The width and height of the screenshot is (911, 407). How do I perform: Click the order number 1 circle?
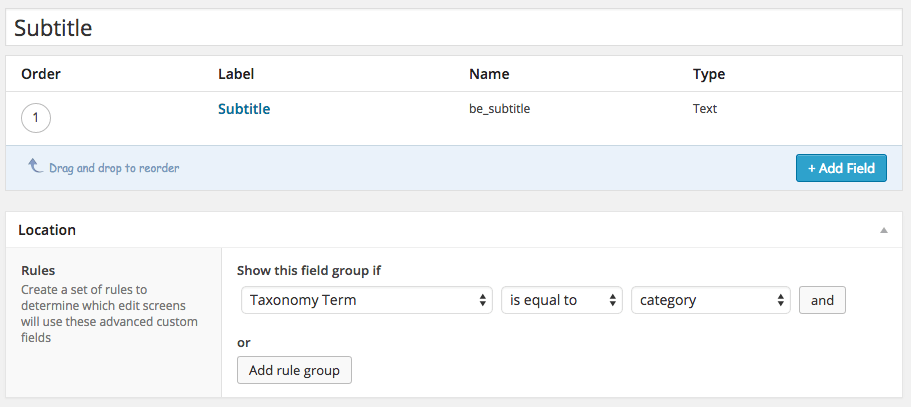(35, 118)
